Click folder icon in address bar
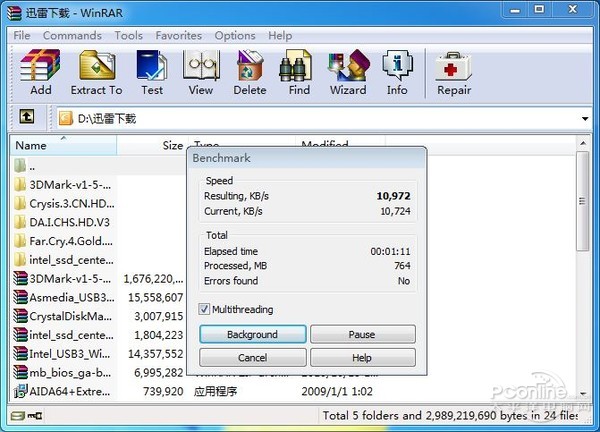Viewport: 600px width, 432px height. click(x=66, y=118)
